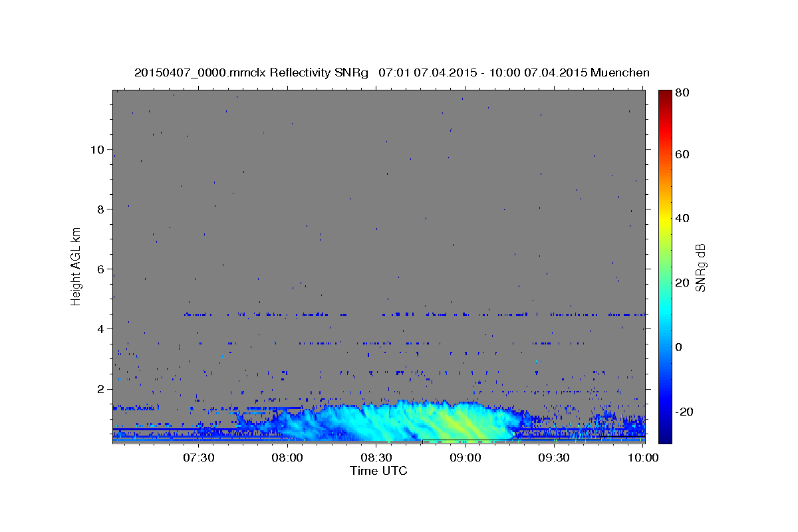Click the positive 20 colorbar value
This screenshot has height=532, width=798.
click(x=682, y=283)
